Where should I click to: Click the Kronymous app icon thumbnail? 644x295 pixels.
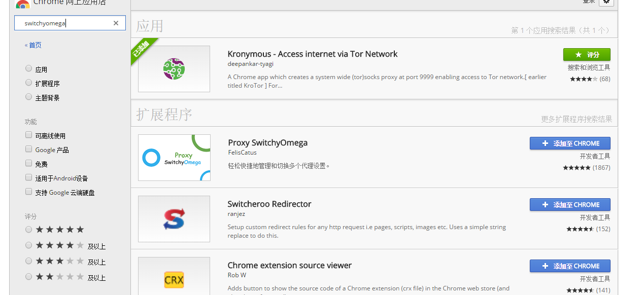(x=174, y=69)
